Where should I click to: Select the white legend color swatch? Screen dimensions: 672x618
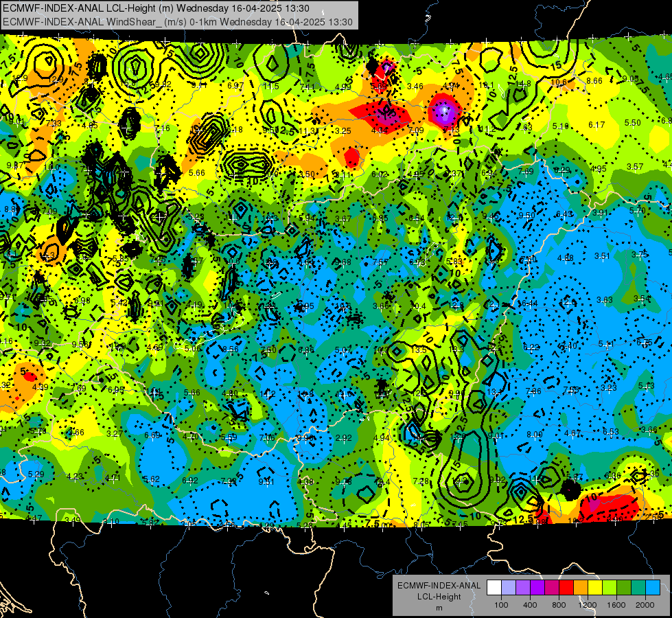click(494, 588)
